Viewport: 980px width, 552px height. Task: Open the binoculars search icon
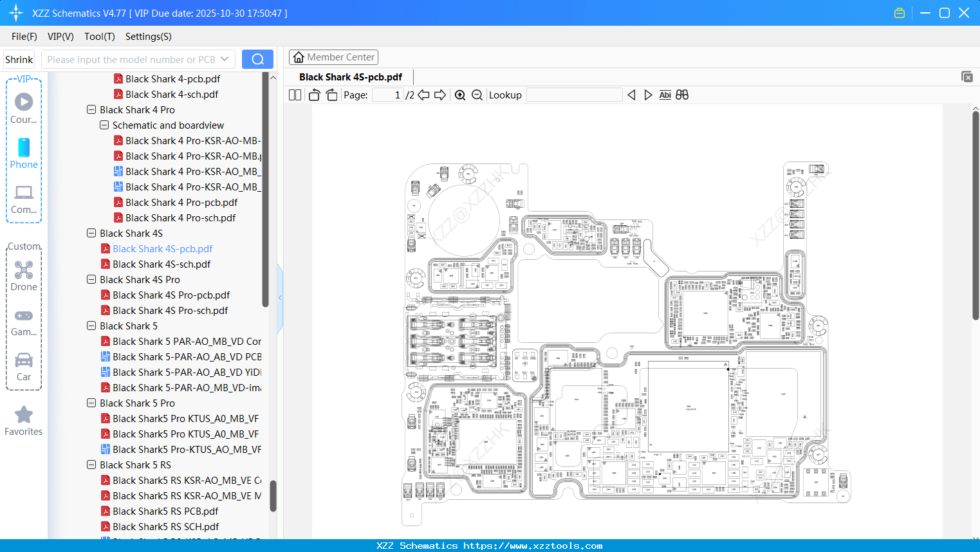[x=682, y=95]
